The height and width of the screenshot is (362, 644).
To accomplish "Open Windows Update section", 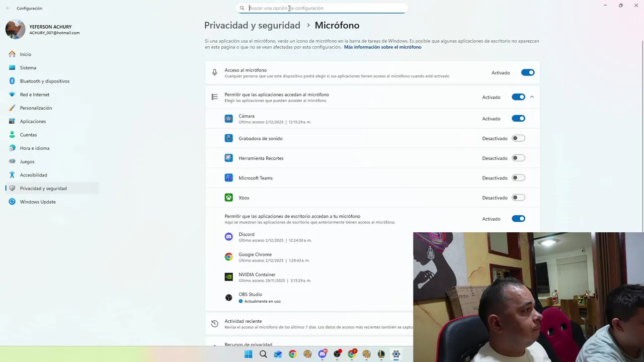I will click(52, 202).
